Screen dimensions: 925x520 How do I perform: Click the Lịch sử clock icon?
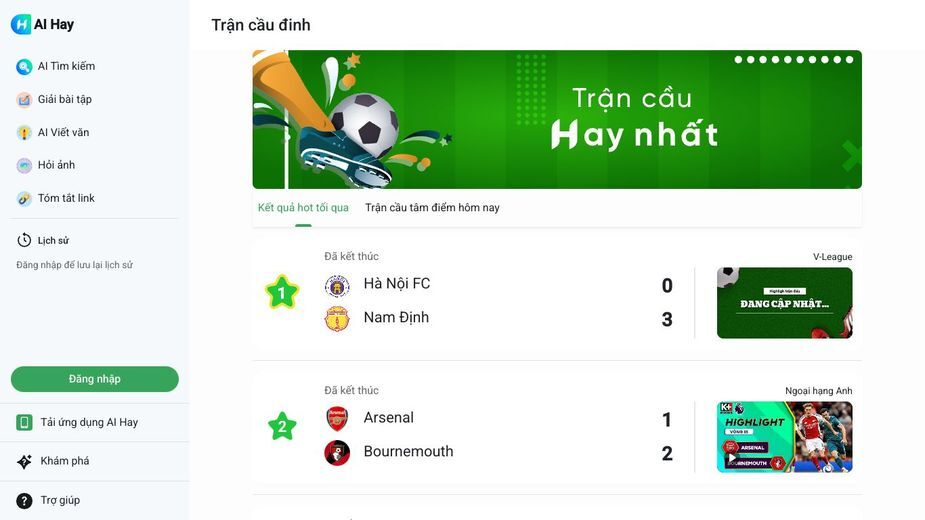tap(24, 240)
